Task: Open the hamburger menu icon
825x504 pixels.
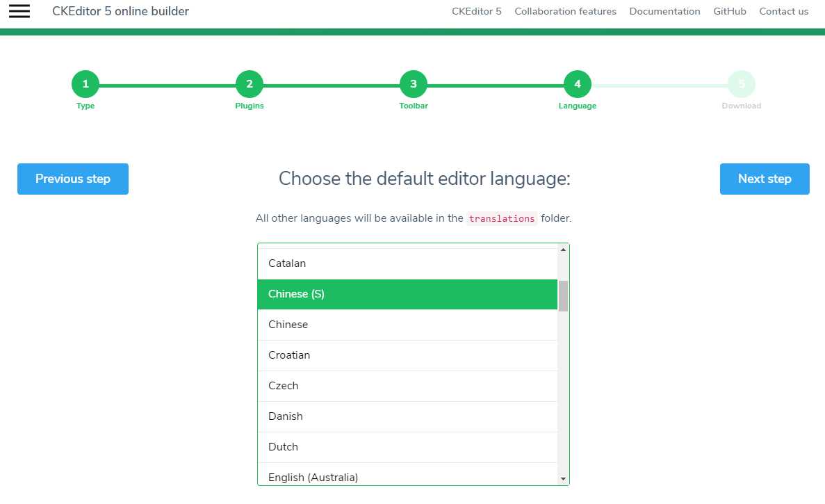Action: [x=19, y=11]
